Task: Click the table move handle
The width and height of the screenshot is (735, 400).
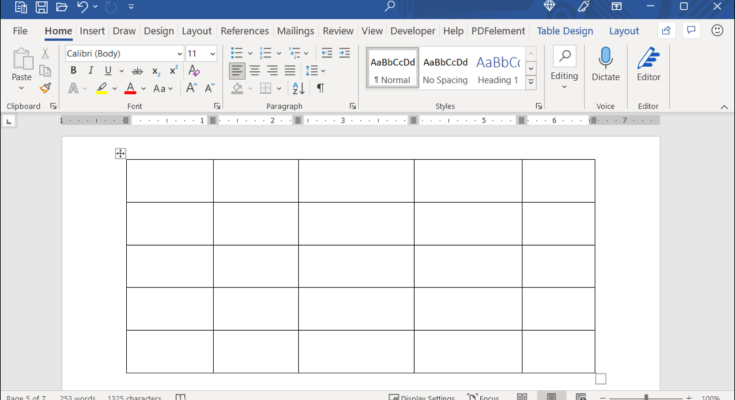Action: pyautogui.click(x=120, y=153)
